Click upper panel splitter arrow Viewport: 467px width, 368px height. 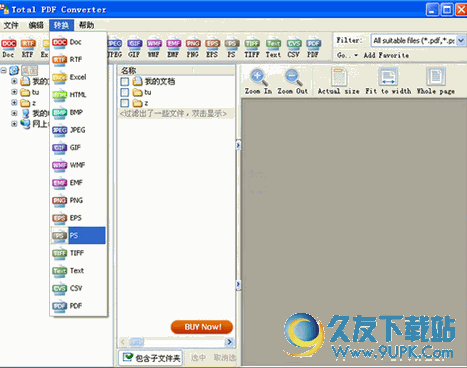(x=238, y=145)
